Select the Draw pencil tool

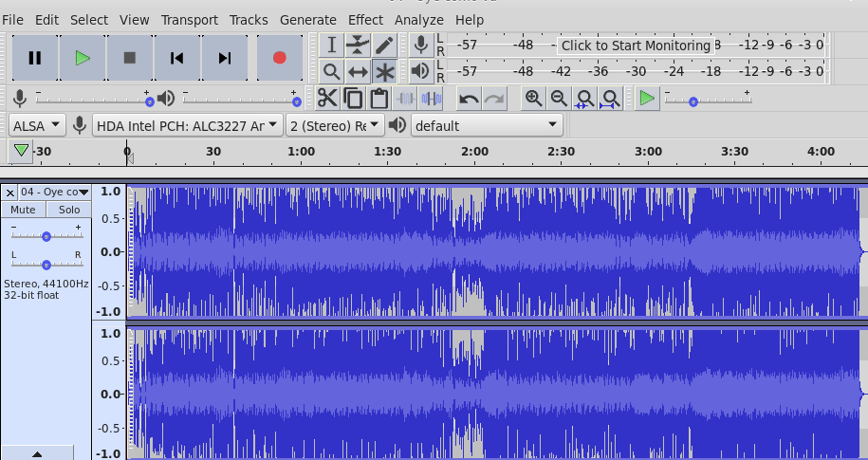tap(384, 45)
